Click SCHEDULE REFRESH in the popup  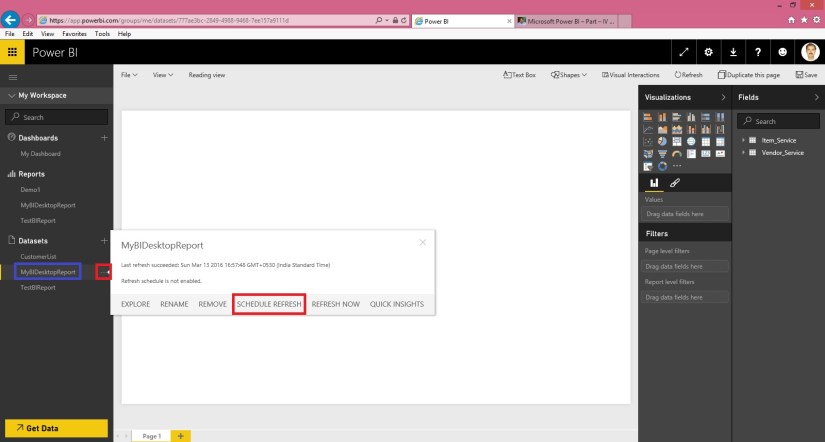pyautogui.click(x=269, y=304)
